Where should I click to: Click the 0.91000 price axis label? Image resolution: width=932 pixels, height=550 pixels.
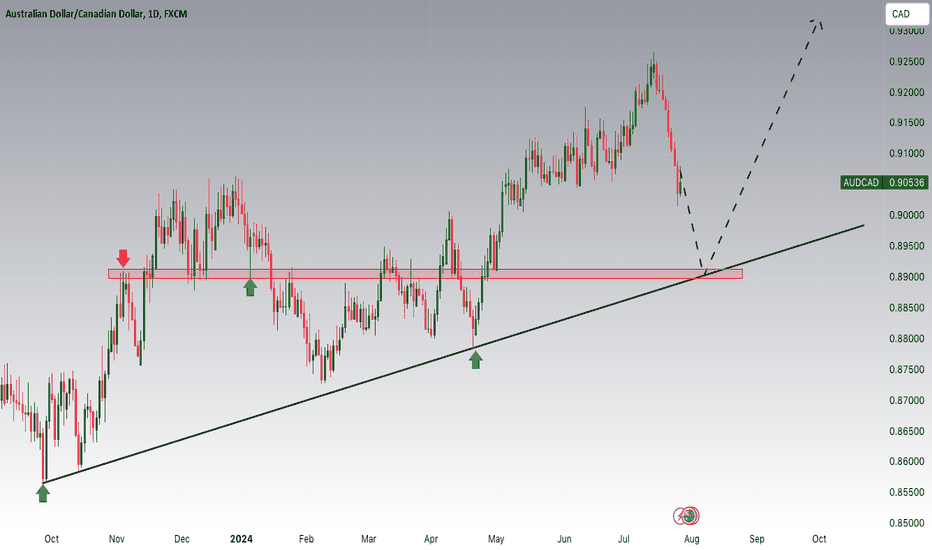[x=906, y=153]
